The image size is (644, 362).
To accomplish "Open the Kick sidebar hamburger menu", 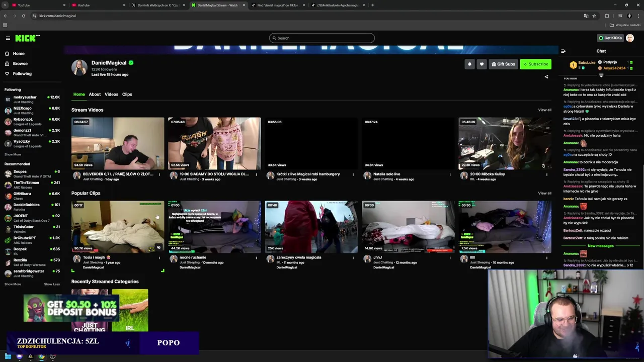I will (8, 38).
